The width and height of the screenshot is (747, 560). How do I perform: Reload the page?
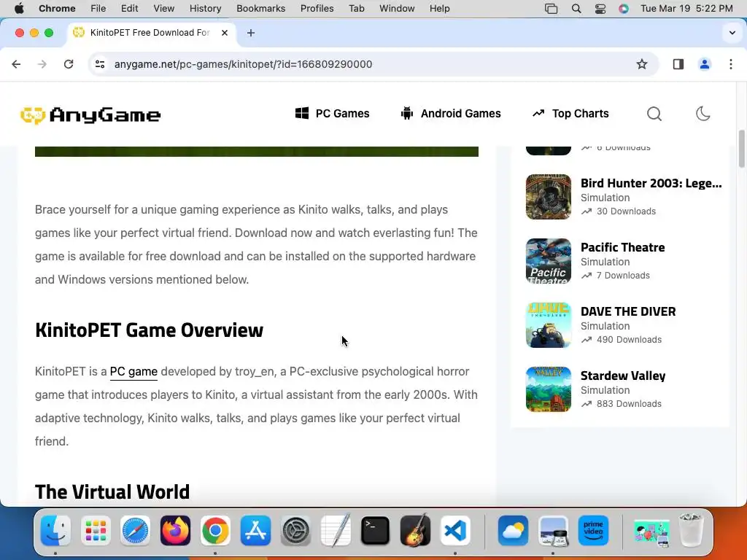[69, 64]
